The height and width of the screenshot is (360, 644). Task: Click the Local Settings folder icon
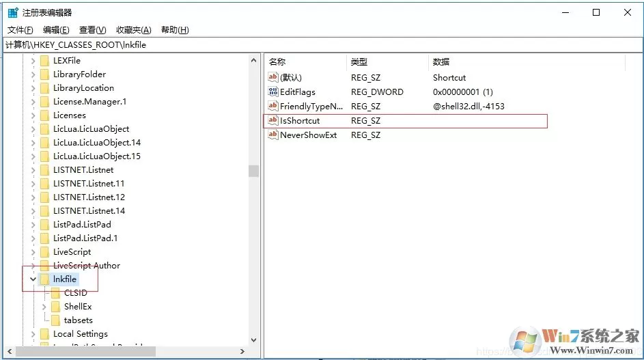click(x=45, y=334)
